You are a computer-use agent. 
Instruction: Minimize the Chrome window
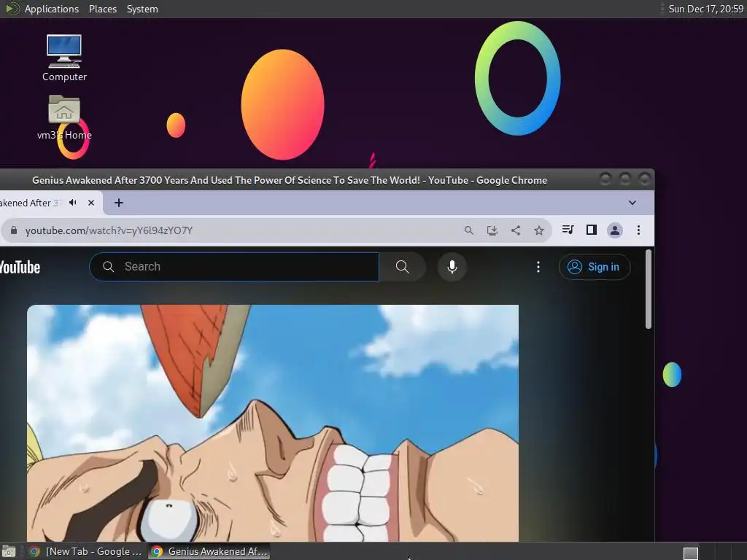click(x=605, y=179)
